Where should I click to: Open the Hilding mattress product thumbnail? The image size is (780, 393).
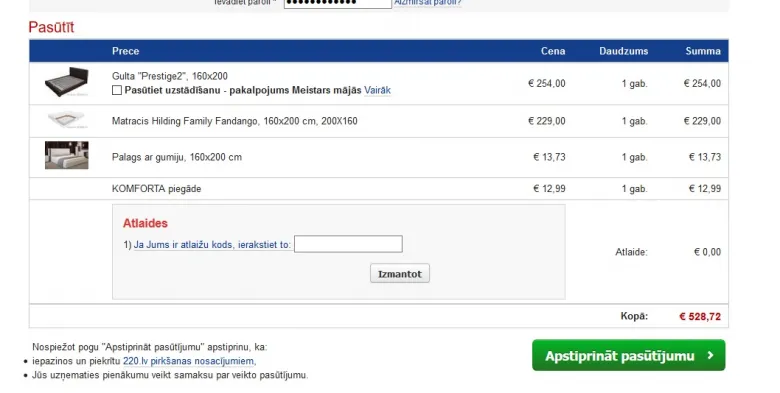click(x=67, y=120)
